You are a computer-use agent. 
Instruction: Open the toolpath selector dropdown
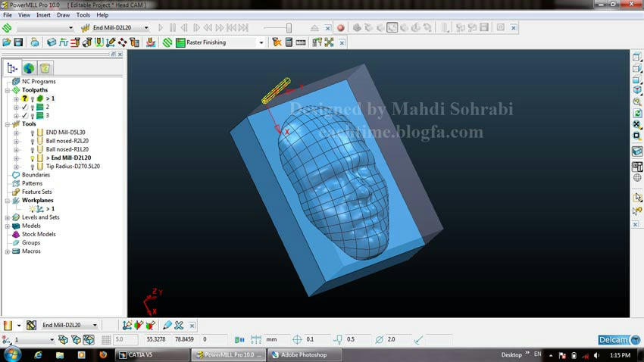point(70,28)
